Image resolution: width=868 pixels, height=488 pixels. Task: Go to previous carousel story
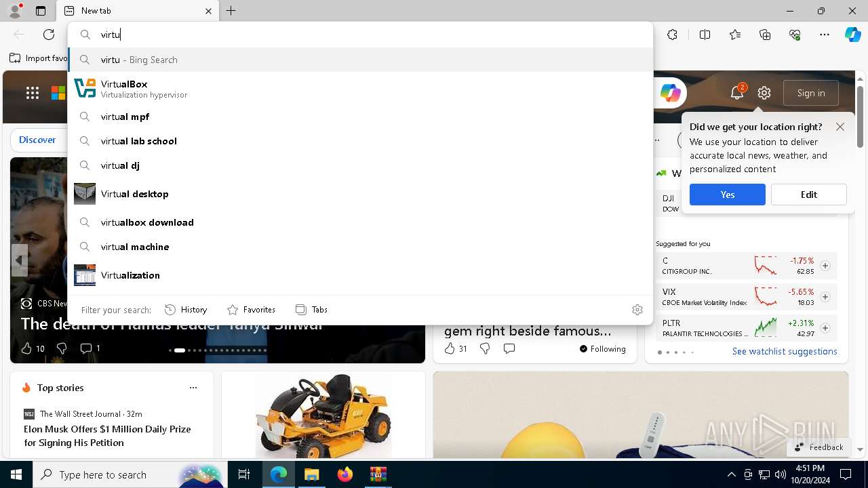(x=19, y=260)
